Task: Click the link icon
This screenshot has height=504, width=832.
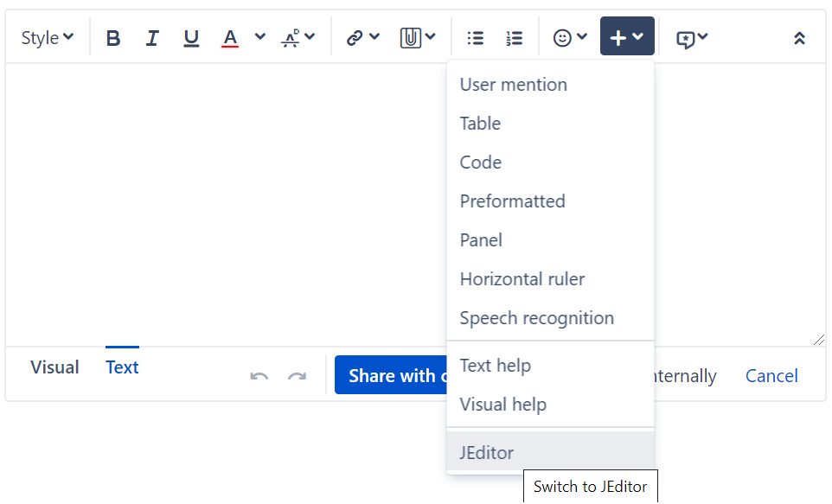Action: 355,38
